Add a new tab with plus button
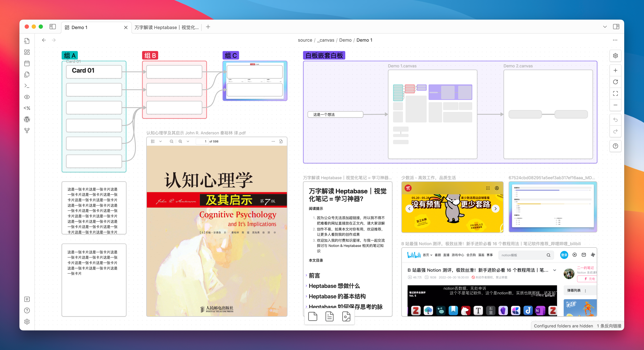 (x=208, y=27)
